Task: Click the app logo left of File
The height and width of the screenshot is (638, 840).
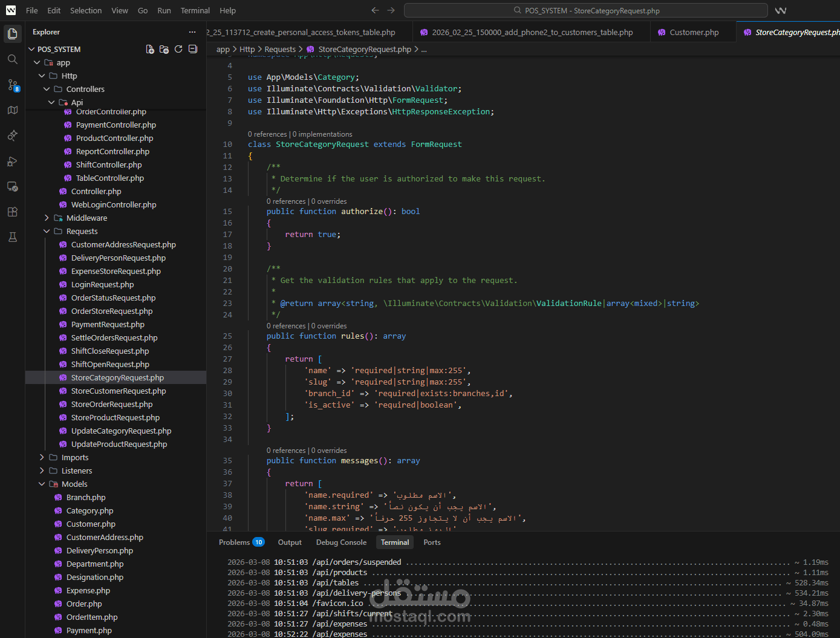Action: [11, 10]
